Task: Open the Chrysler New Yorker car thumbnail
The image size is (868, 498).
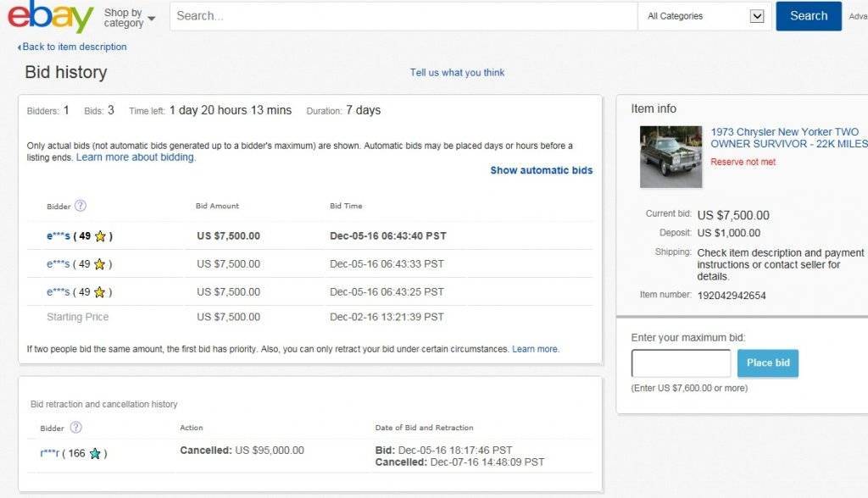Action: point(670,157)
